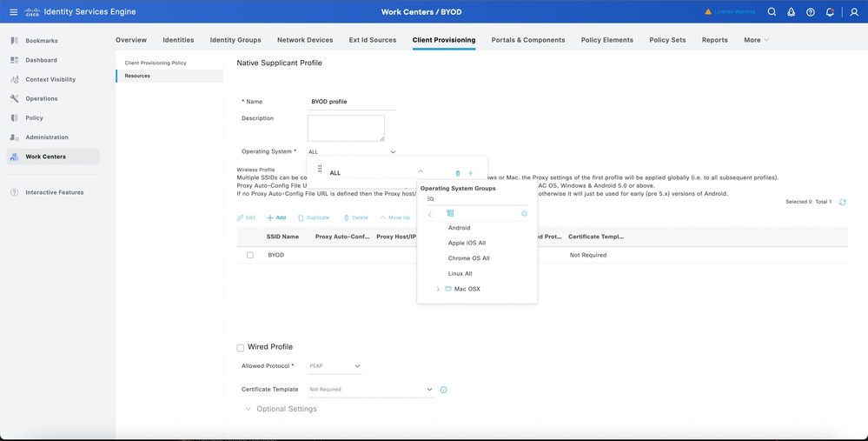Open the Policy Elements tab
The image size is (868, 441).
tap(607, 40)
